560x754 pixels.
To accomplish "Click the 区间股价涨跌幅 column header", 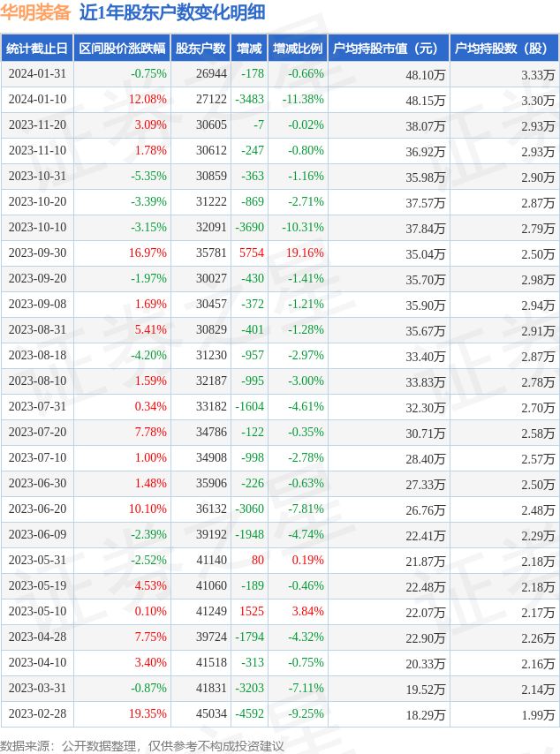I will pos(121,49).
